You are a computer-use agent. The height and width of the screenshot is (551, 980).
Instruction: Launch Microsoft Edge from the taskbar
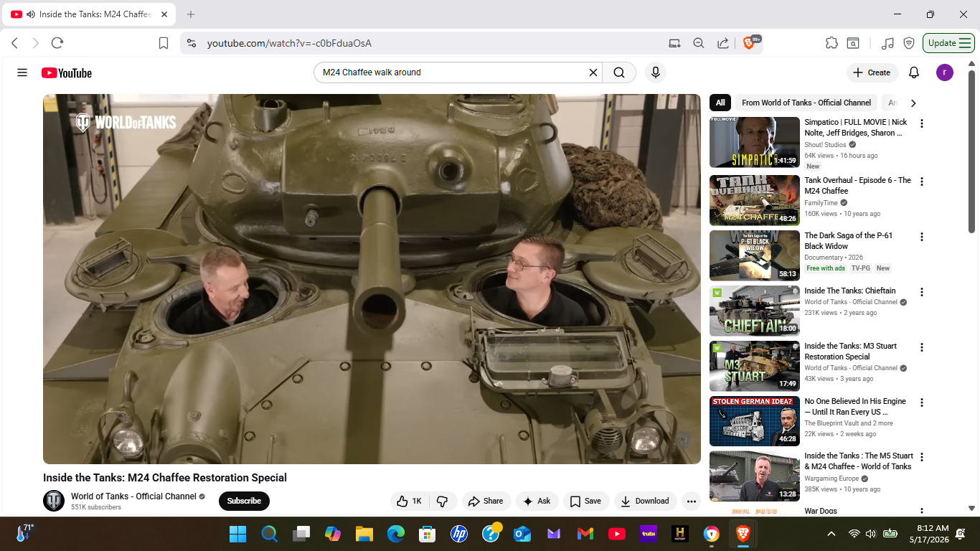click(x=396, y=534)
